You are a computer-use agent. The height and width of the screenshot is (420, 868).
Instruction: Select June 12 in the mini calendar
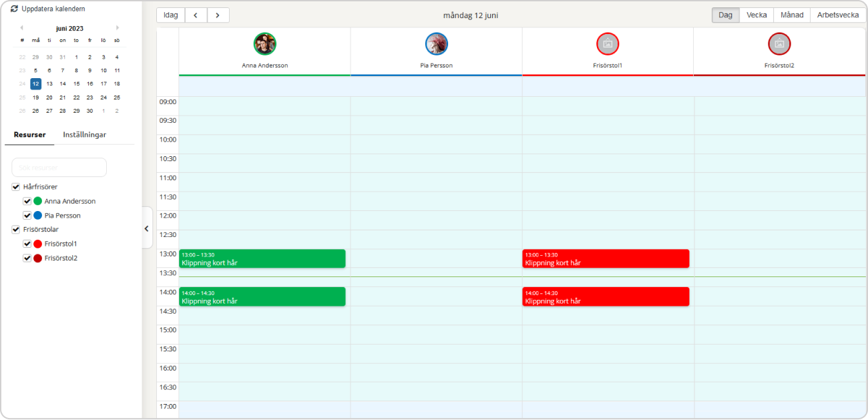[36, 83]
